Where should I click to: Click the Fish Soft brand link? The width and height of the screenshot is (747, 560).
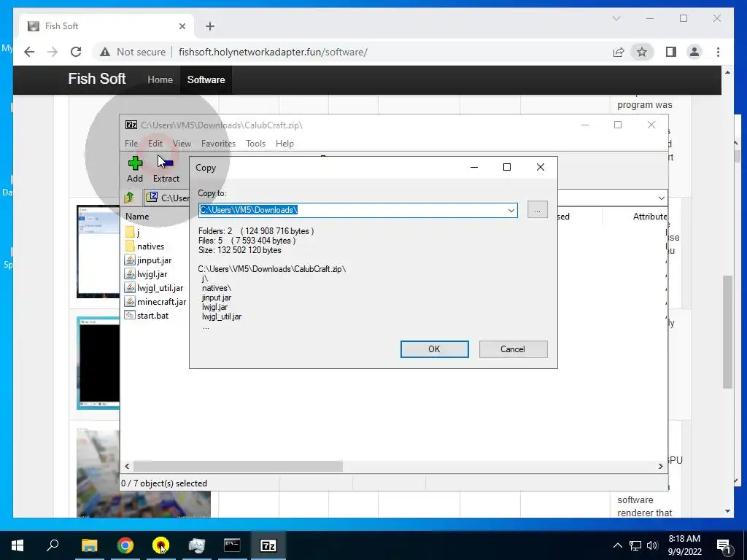pyautogui.click(x=97, y=79)
